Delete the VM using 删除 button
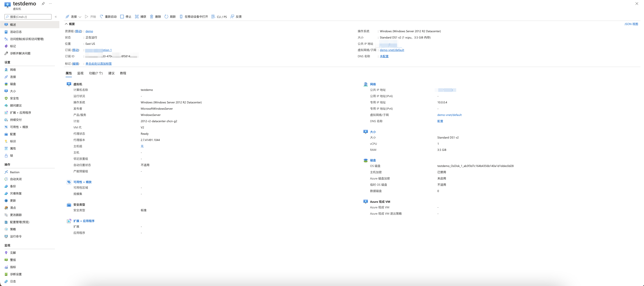 tap(155, 17)
